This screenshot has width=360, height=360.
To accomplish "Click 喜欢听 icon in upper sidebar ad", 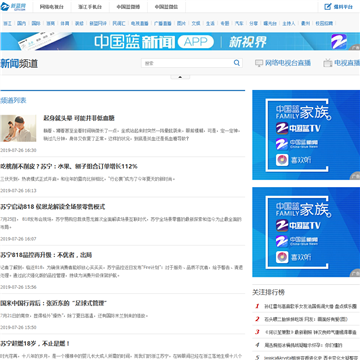I will click(282, 160).
